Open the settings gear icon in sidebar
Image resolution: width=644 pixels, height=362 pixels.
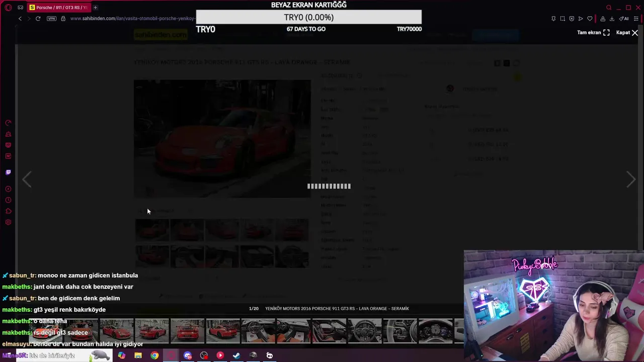(x=8, y=222)
